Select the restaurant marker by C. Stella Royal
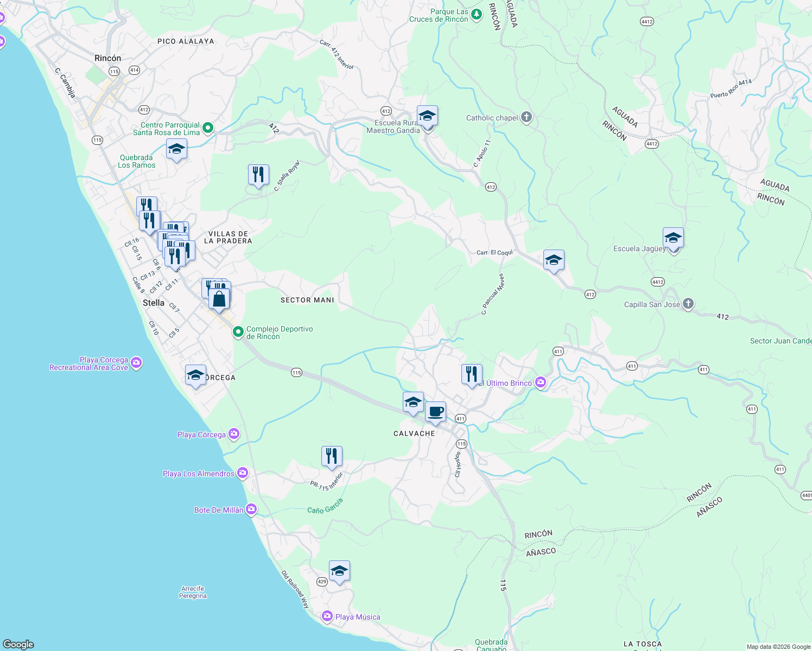The image size is (812, 651). [x=258, y=173]
